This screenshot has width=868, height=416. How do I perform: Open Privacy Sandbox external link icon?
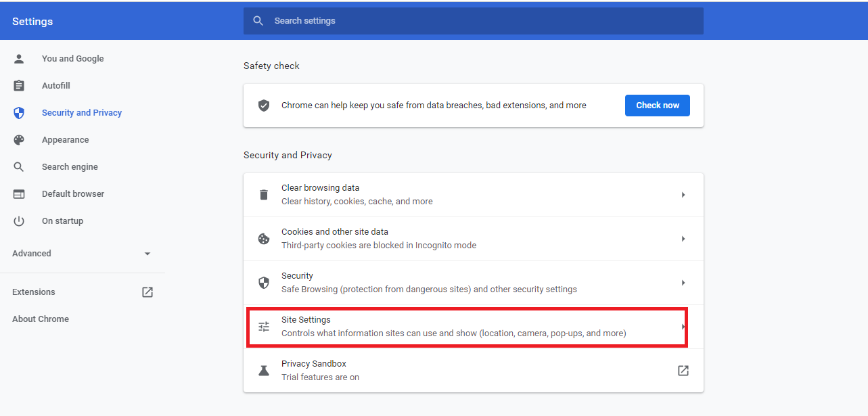pos(683,371)
